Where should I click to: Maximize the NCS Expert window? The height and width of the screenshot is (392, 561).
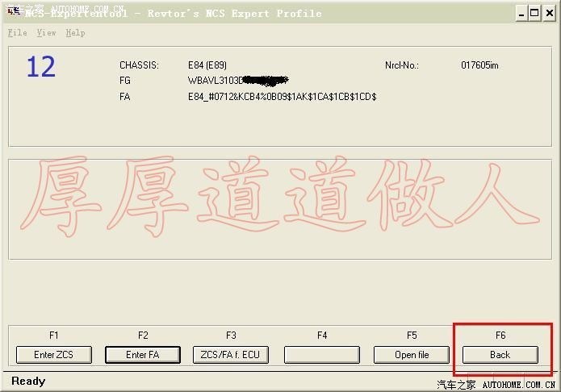tap(535, 13)
